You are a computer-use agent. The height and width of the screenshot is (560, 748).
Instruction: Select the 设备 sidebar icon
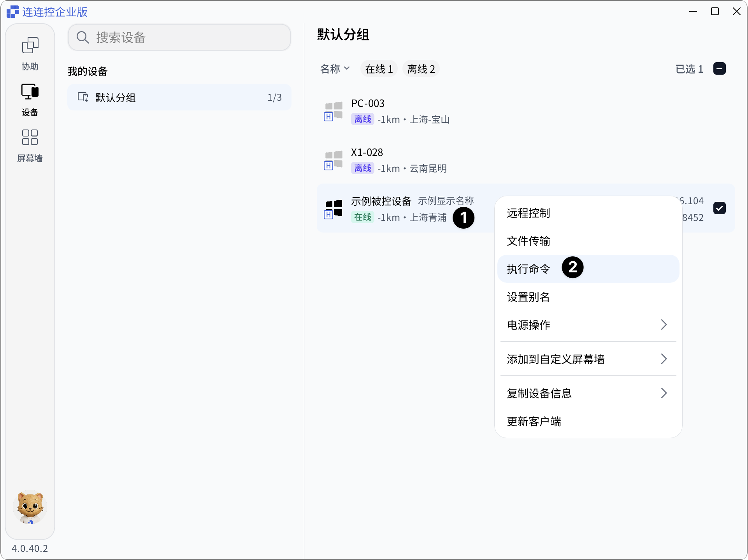tap(30, 92)
